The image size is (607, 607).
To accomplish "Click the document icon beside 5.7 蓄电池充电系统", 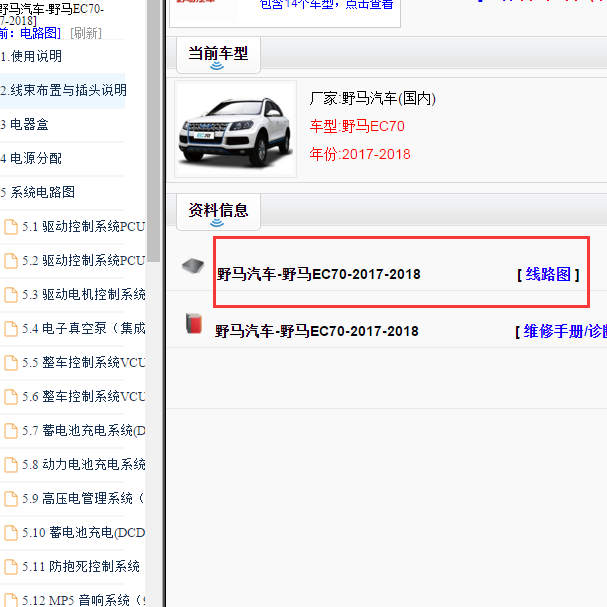I will 11,431.
